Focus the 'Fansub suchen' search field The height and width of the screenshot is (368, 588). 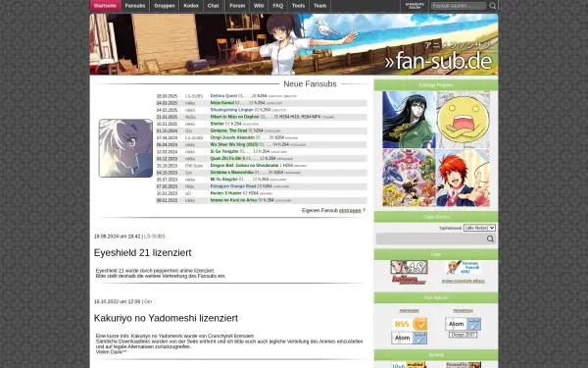[459, 6]
